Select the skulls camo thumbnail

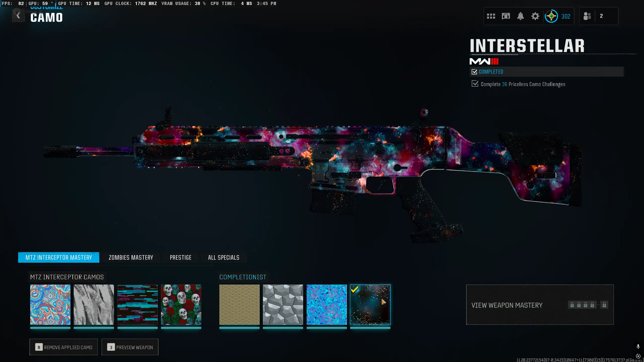pyautogui.click(x=181, y=305)
